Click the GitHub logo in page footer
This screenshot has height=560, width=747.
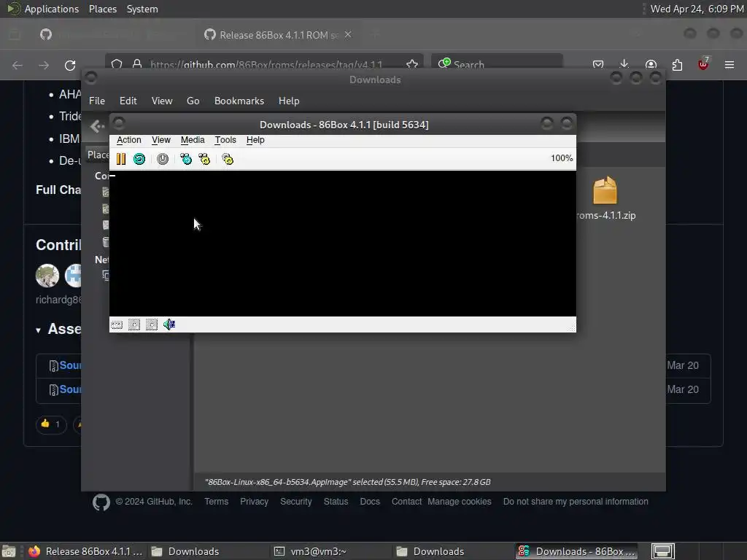101,502
